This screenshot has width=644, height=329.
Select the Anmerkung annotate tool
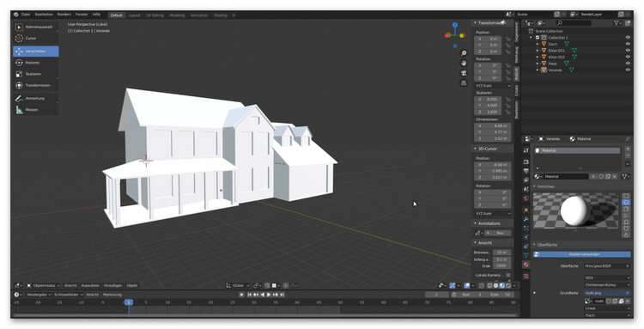click(36, 99)
